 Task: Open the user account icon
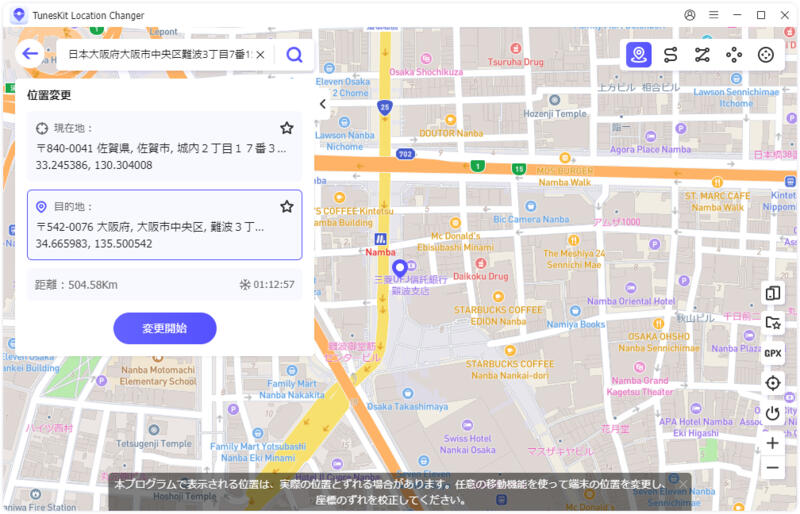pyautogui.click(x=690, y=15)
